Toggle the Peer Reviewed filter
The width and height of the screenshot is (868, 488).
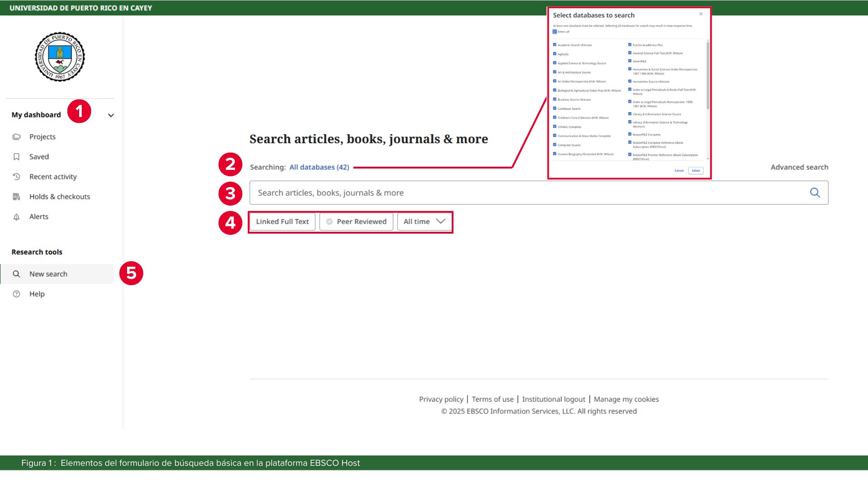coord(356,221)
